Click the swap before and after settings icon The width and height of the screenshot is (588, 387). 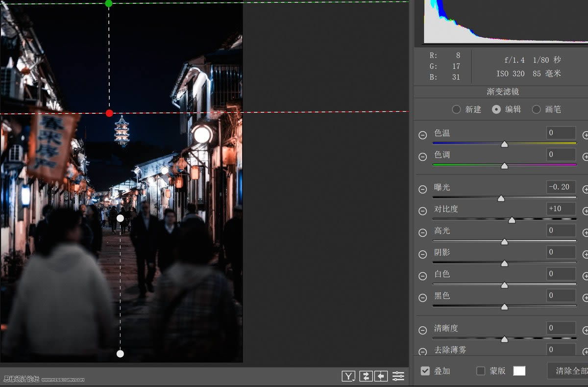coord(365,375)
